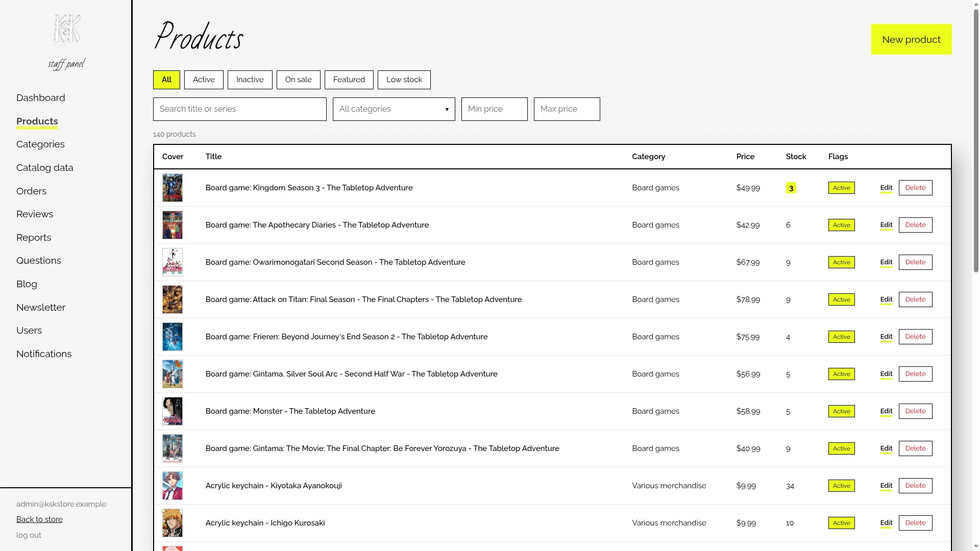Delete the Kingdom Season 3 board game

click(x=915, y=188)
